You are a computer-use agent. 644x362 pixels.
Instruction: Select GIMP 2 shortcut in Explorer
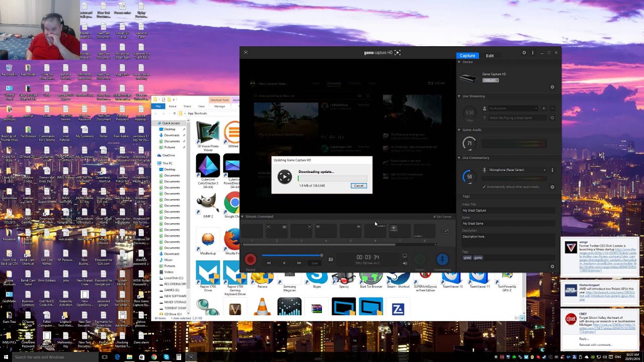tap(208, 207)
